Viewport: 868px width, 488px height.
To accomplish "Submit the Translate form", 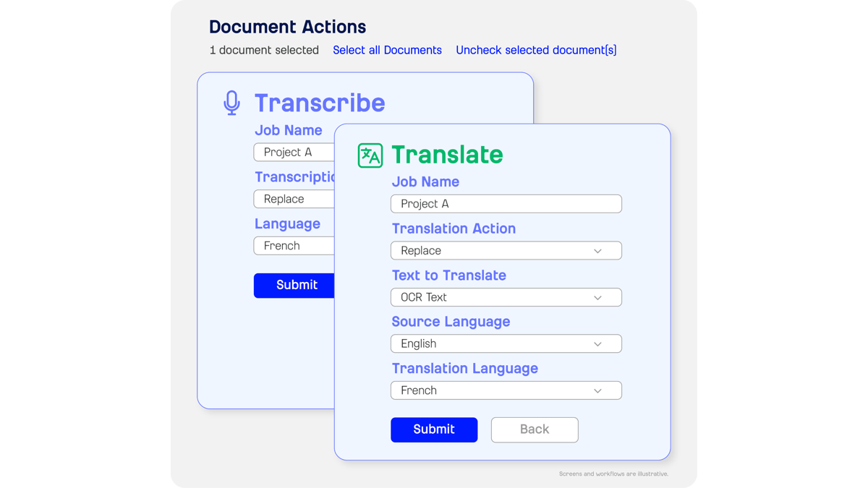I will (434, 429).
